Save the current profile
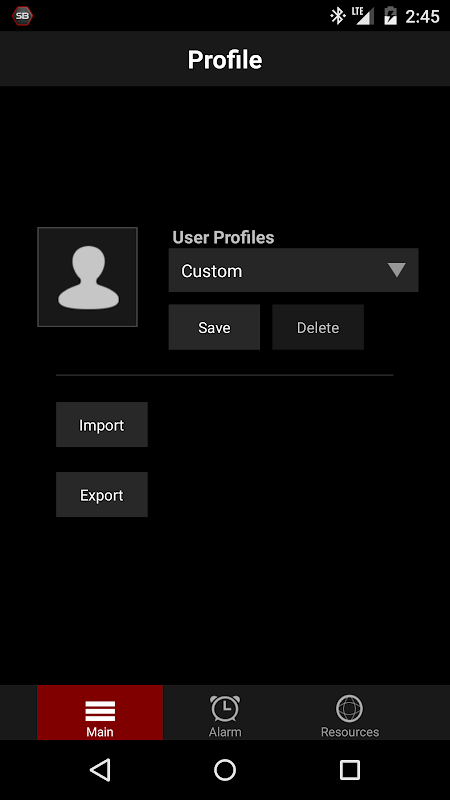This screenshot has width=450, height=800. click(214, 327)
